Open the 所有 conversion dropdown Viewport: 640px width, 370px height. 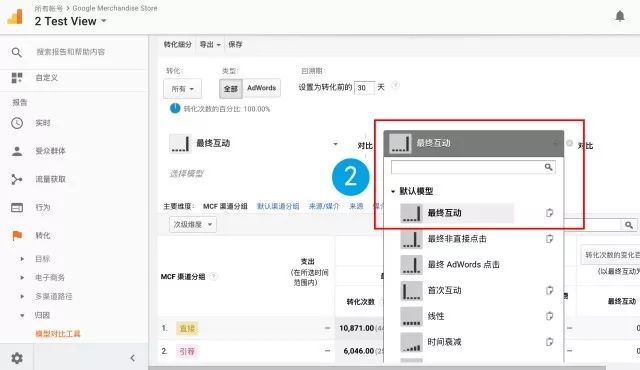tap(182, 89)
